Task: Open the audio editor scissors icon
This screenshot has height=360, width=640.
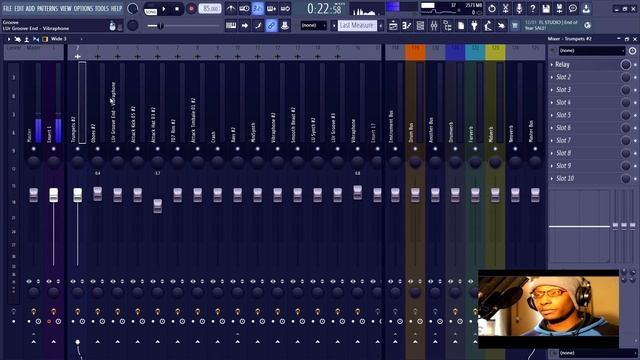Action: tap(505, 8)
